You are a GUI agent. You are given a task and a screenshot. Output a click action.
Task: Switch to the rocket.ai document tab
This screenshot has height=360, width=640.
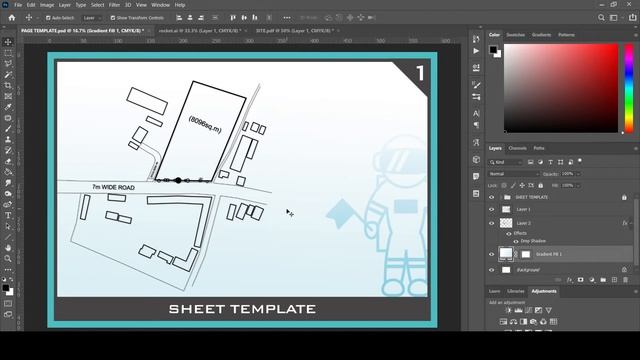(200, 31)
